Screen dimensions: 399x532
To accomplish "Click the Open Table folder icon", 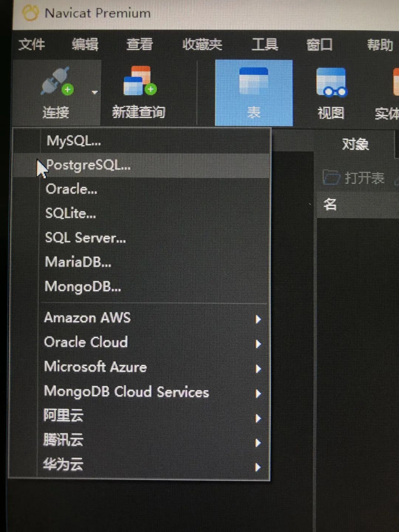I will pyautogui.click(x=331, y=177).
